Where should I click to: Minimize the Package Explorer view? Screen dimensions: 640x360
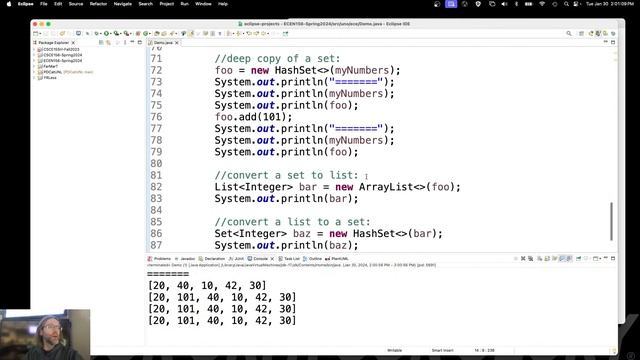pos(132,42)
